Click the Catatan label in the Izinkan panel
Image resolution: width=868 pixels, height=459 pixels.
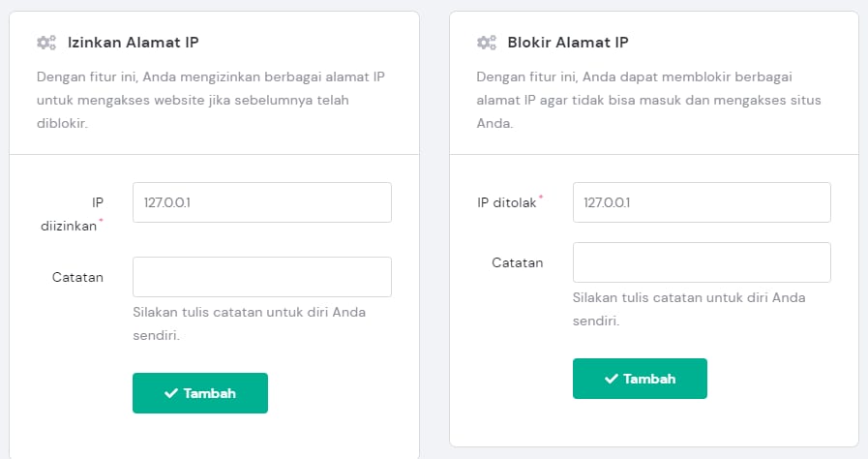point(77,277)
